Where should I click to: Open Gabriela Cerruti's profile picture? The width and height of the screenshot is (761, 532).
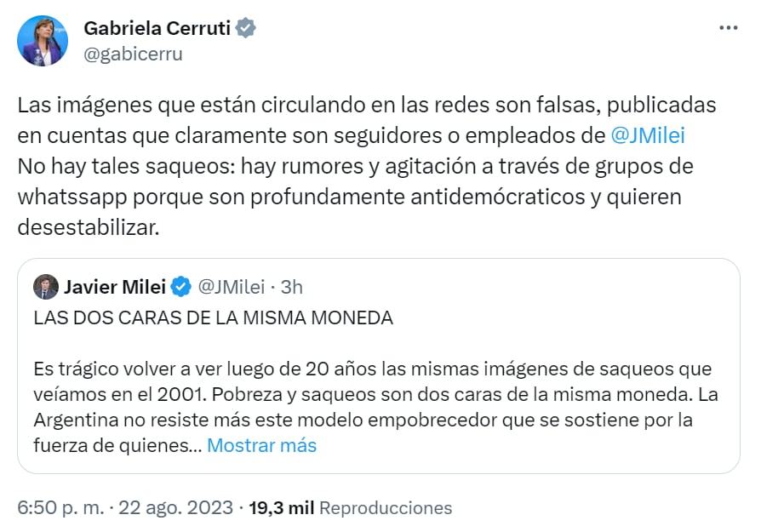(x=43, y=41)
